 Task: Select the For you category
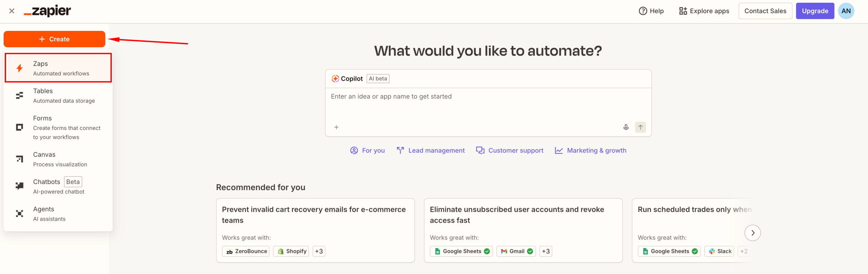point(368,150)
